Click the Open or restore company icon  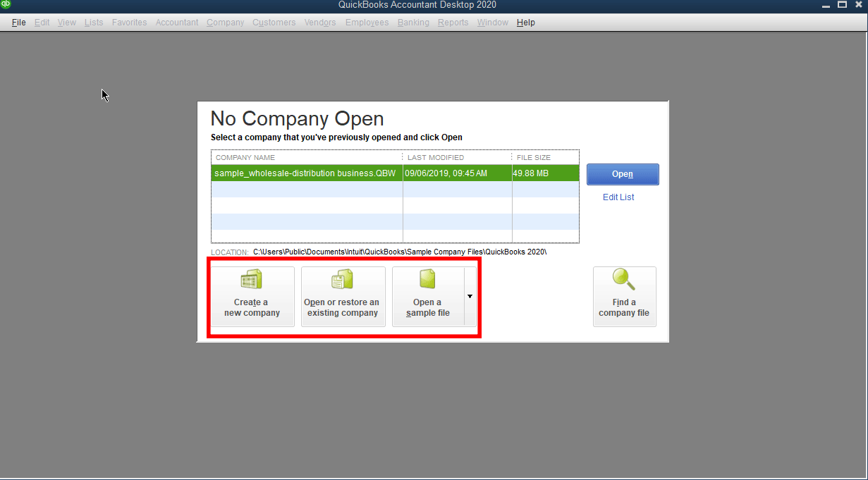point(343,280)
